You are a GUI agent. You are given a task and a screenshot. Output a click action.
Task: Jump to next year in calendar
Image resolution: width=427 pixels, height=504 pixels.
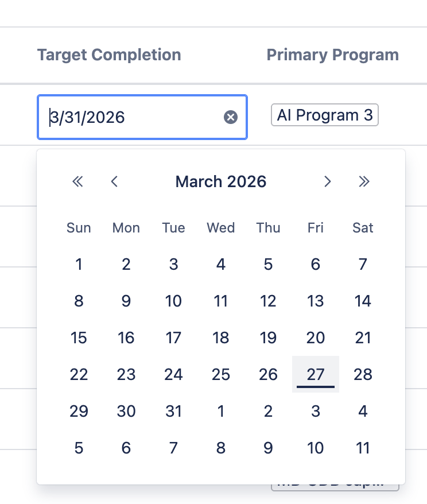coord(364,182)
